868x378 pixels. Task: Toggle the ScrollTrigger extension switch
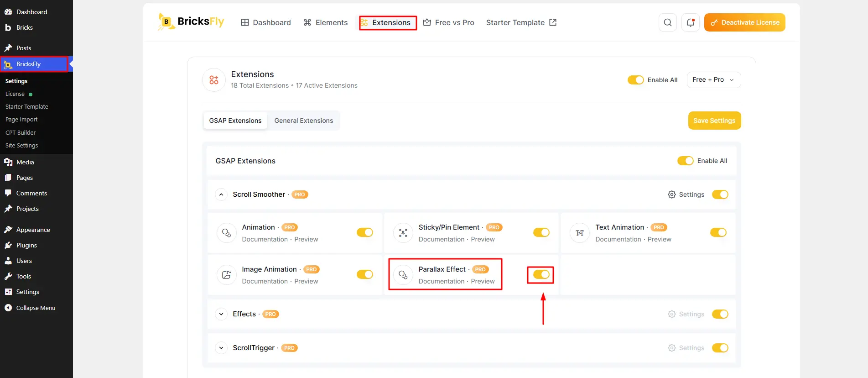(x=720, y=348)
